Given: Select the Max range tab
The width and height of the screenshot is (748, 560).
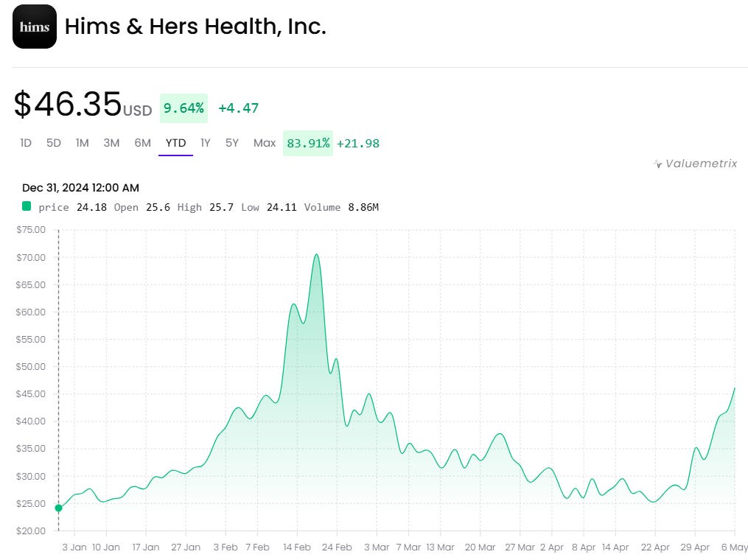Looking at the screenshot, I should 265,143.
